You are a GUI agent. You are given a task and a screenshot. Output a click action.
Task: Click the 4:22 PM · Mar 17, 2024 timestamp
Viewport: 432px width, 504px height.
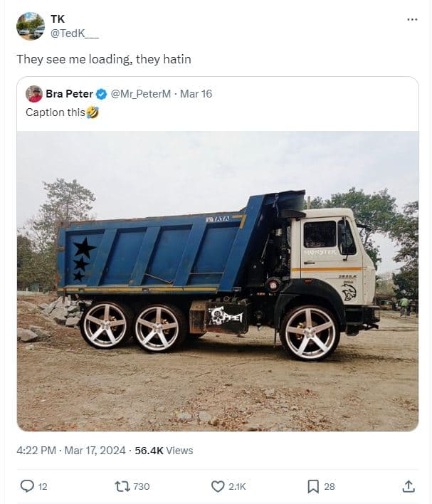click(70, 450)
